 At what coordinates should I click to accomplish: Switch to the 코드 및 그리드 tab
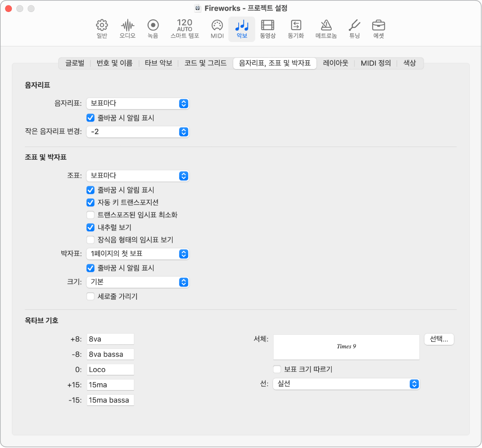tap(205, 63)
